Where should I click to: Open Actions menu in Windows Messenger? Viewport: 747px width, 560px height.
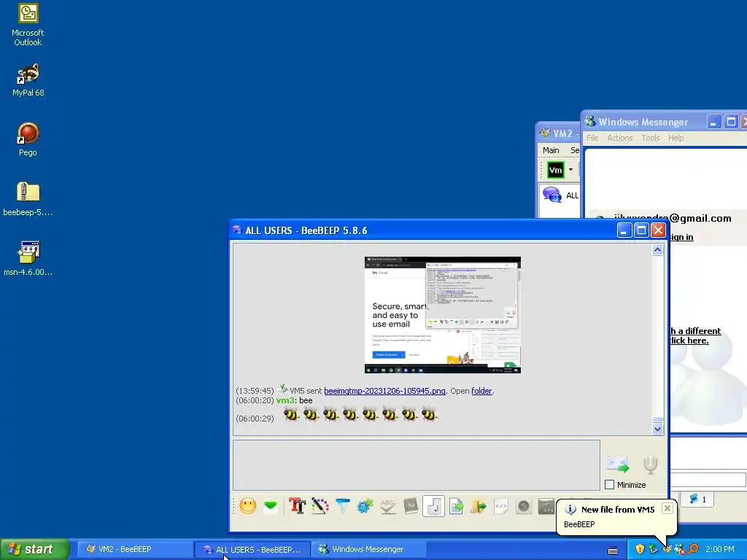click(620, 138)
